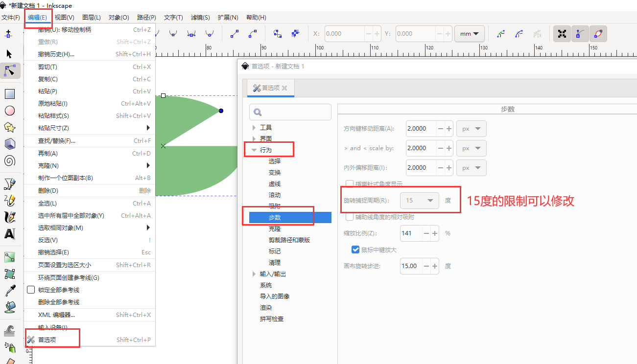Screen dimensions: 637x364
Task: Select the Star and polygon tool
Action: [9, 127]
